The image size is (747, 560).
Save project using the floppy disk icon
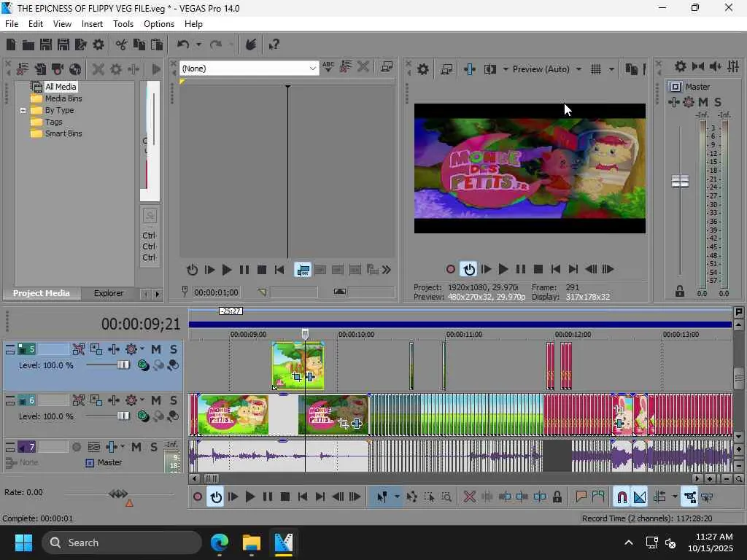pyautogui.click(x=46, y=44)
